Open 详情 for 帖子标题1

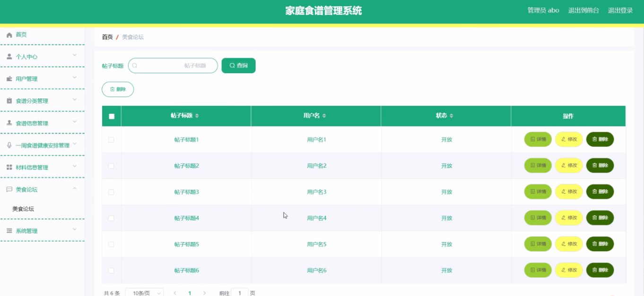[538, 139]
